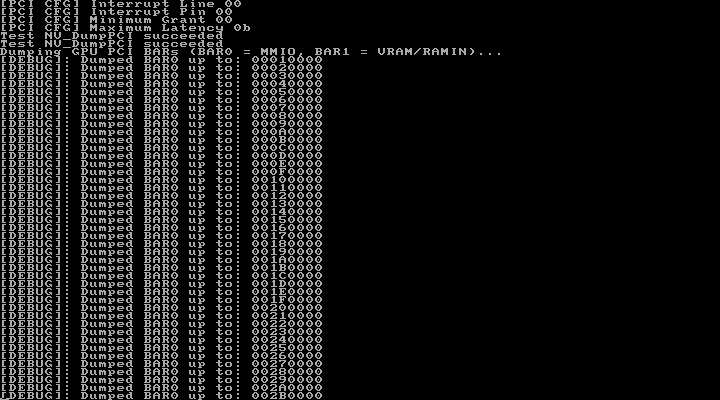Click the 'Maximum Latency 0b' config line
The image size is (720, 400).
point(125,28)
